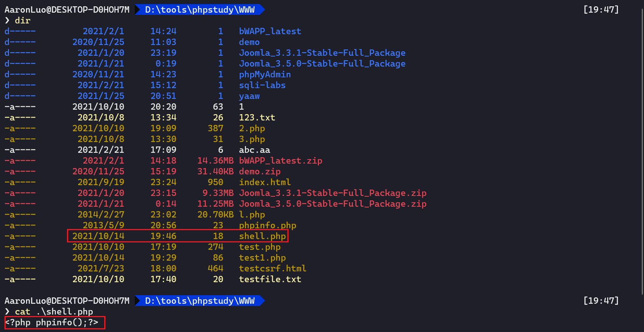Viewport: 644px width, 332px height.
Task: Click the index.html filename
Action: pos(265,182)
